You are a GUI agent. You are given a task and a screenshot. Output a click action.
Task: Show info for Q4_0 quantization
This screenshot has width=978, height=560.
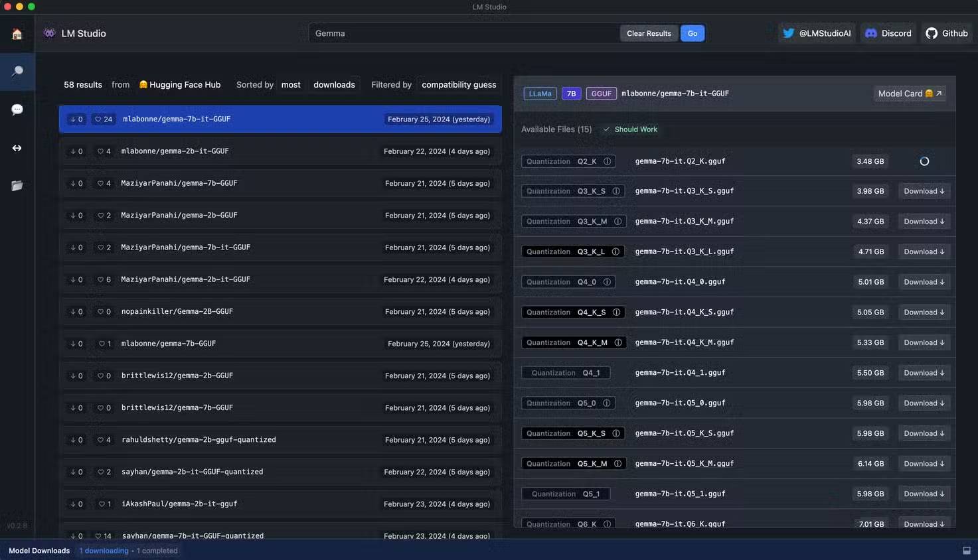tap(607, 282)
